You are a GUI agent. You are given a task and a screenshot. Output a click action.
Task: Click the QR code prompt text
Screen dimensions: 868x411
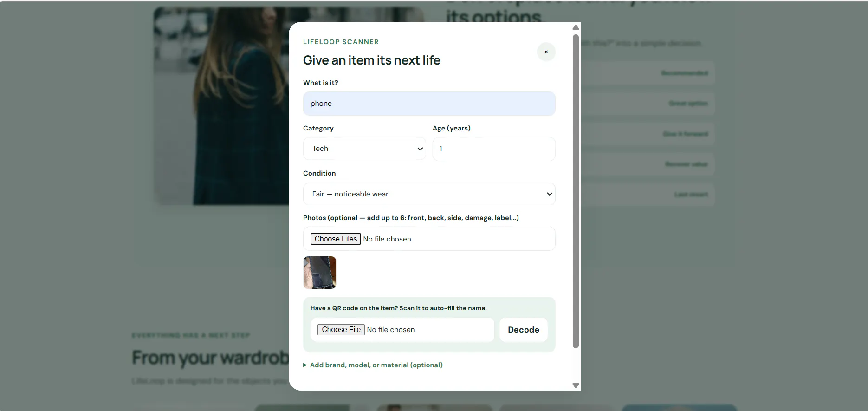[399, 308]
